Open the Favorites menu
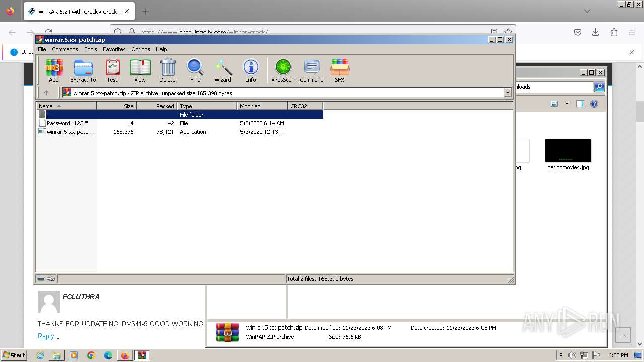Image resolution: width=644 pixels, height=362 pixels. (114, 49)
